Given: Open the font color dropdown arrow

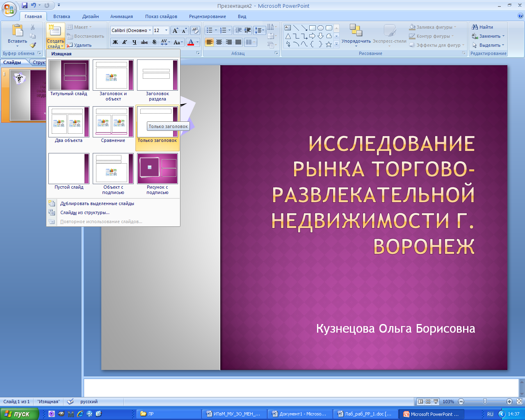Looking at the screenshot, I should pyautogui.click(x=197, y=42).
